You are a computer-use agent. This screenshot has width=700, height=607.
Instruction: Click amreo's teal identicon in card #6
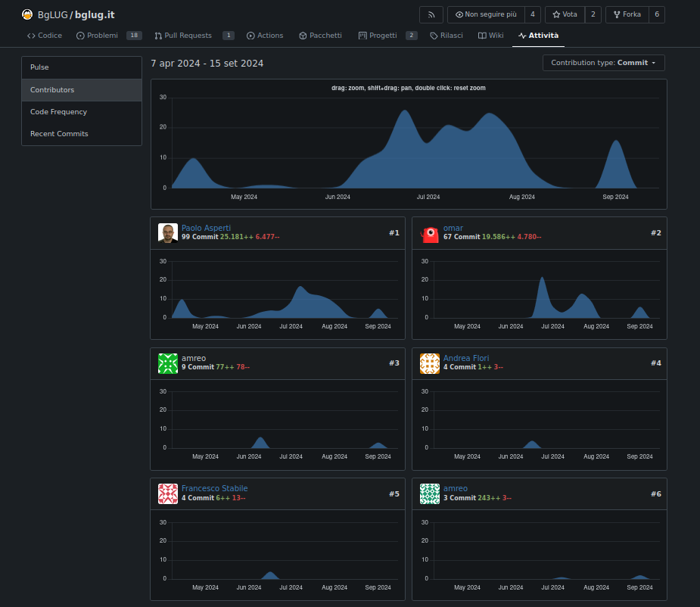pos(430,494)
